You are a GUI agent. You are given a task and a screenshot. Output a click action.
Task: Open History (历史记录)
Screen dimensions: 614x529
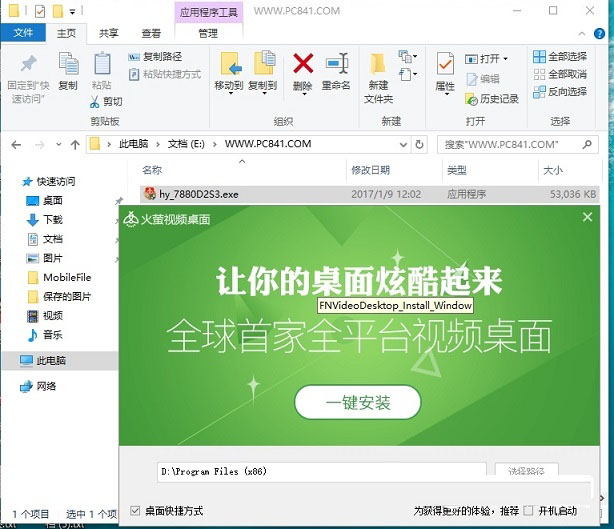[x=492, y=99]
